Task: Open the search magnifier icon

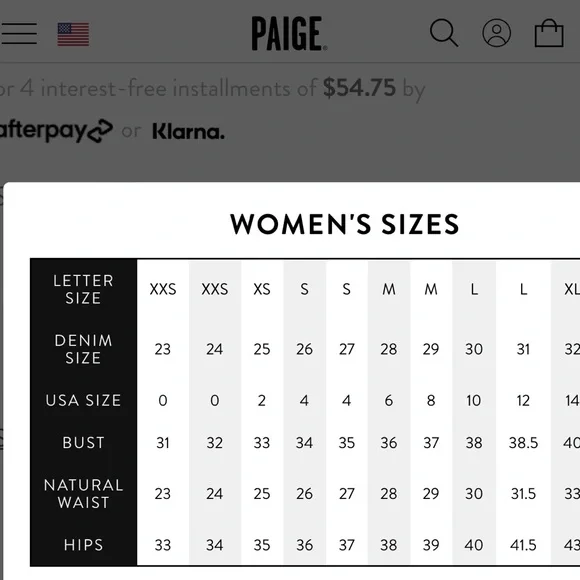Action: point(444,33)
